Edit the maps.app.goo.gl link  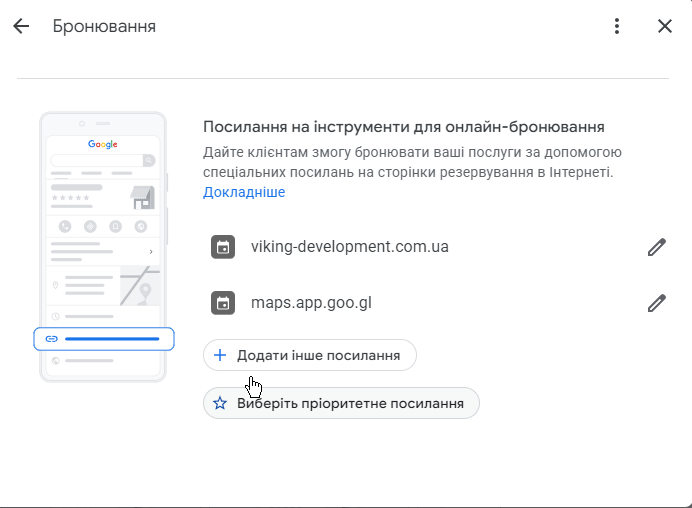pos(657,303)
